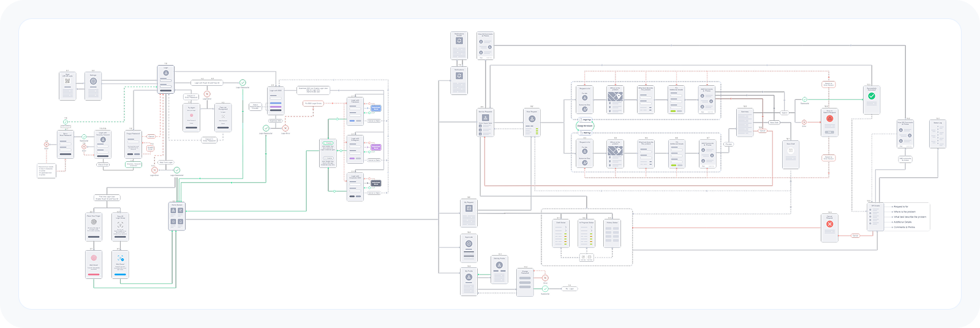
Task: Open the Home Screen wireframe card
Action: (177, 216)
